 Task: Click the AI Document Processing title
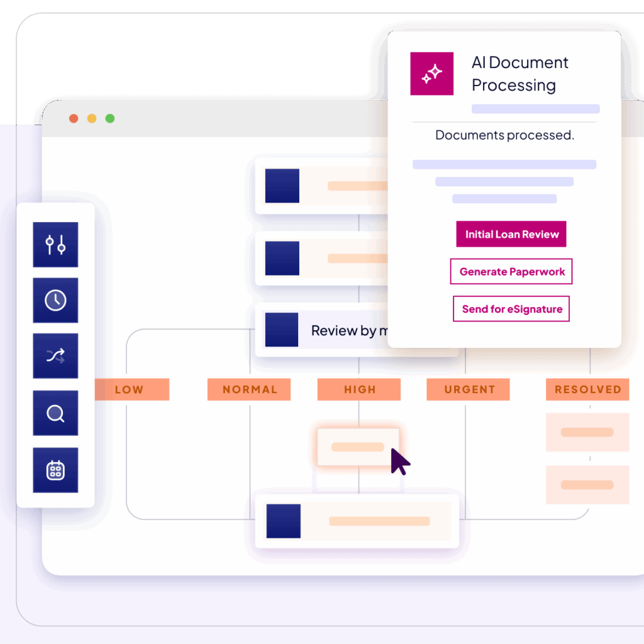click(519, 74)
